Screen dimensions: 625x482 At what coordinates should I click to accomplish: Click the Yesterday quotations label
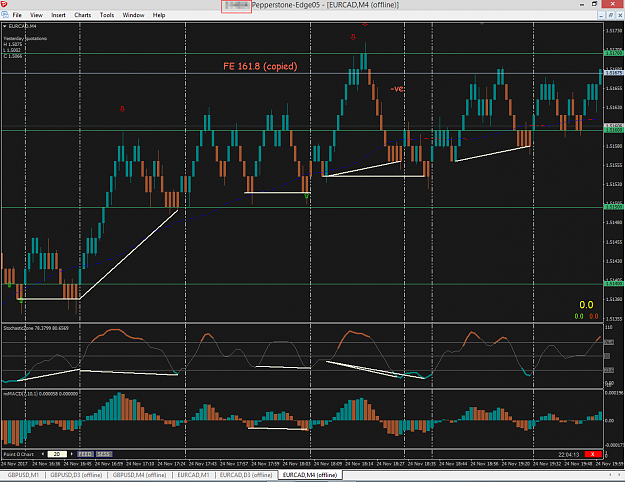coord(25,39)
